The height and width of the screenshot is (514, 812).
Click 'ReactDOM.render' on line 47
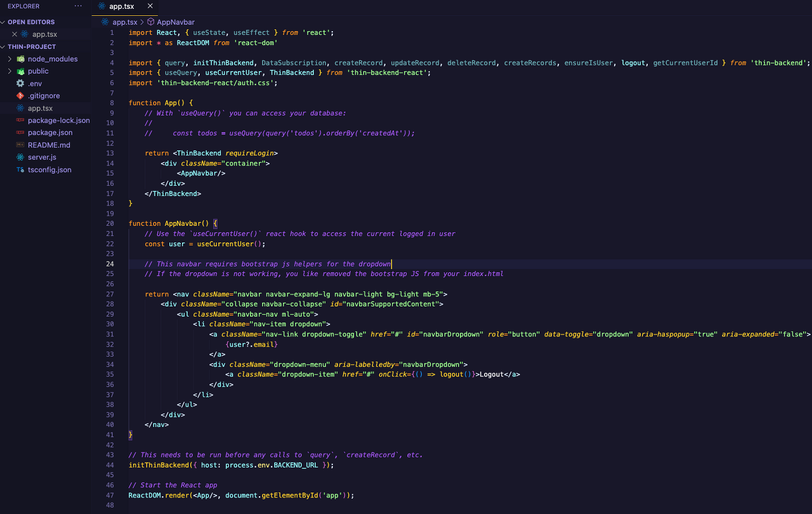[x=159, y=495]
